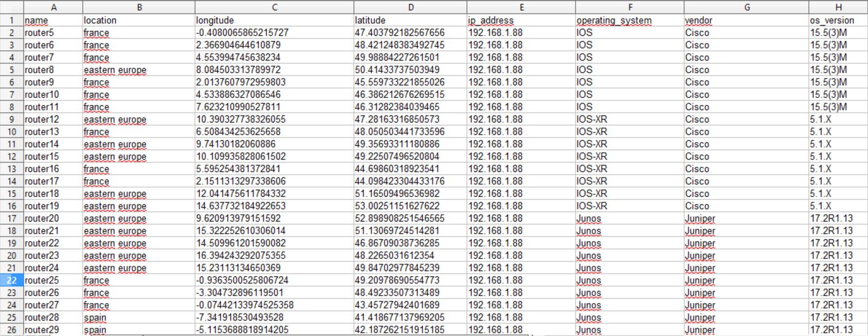The width and height of the screenshot is (868, 336).
Task: Click the 'location' header cell
Action: tap(139, 20)
